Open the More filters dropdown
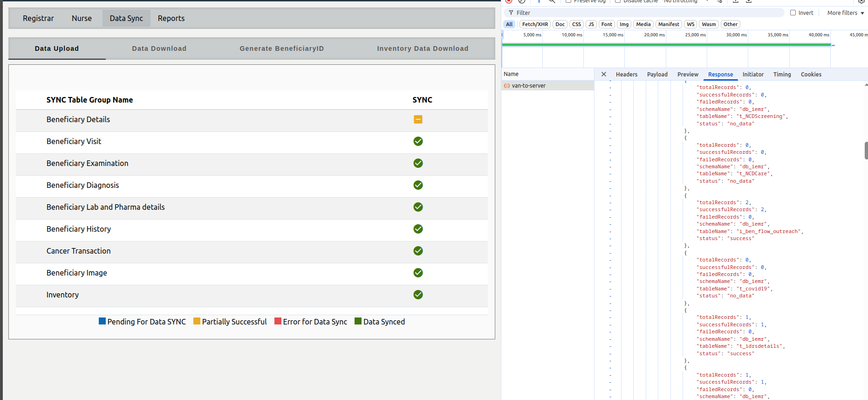The height and width of the screenshot is (400, 868). coord(845,13)
